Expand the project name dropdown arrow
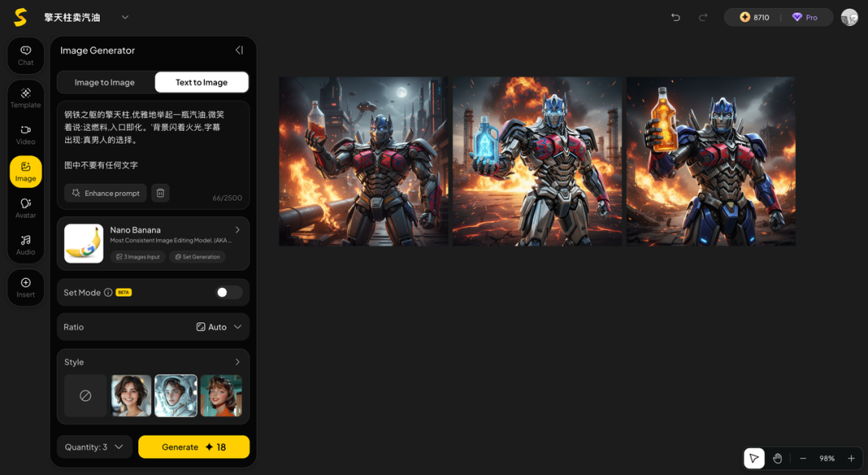Viewport: 868px width, 475px height. [x=125, y=17]
